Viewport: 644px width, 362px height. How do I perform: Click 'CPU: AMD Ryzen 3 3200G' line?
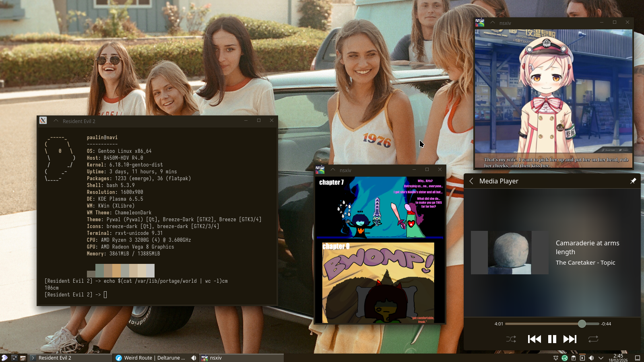(139, 240)
